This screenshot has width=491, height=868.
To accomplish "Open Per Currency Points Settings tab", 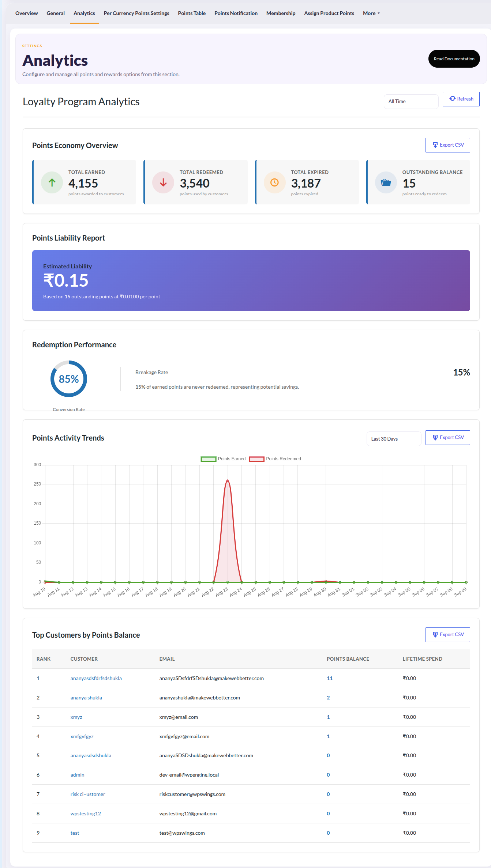I will tap(136, 13).
